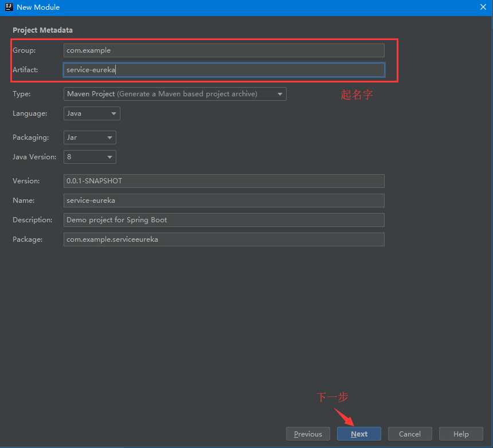Click the IntelliJ IDEA icon in title bar

(9, 7)
